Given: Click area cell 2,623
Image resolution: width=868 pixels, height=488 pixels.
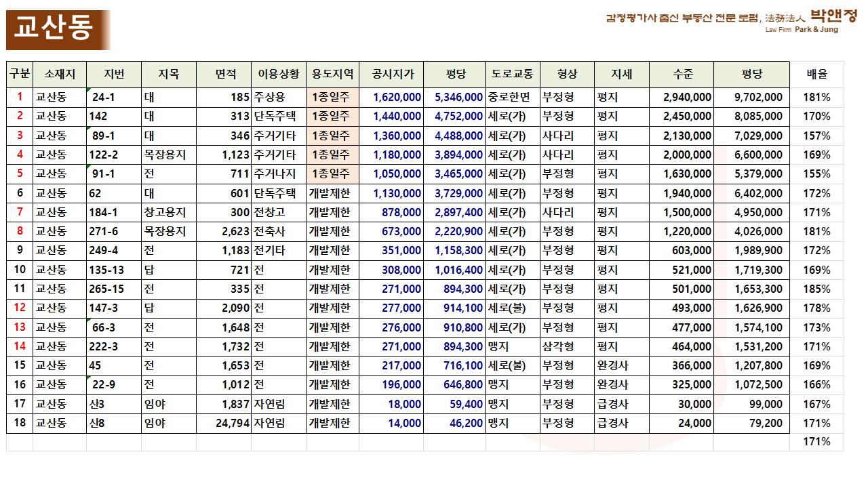Looking at the screenshot, I should [x=224, y=231].
